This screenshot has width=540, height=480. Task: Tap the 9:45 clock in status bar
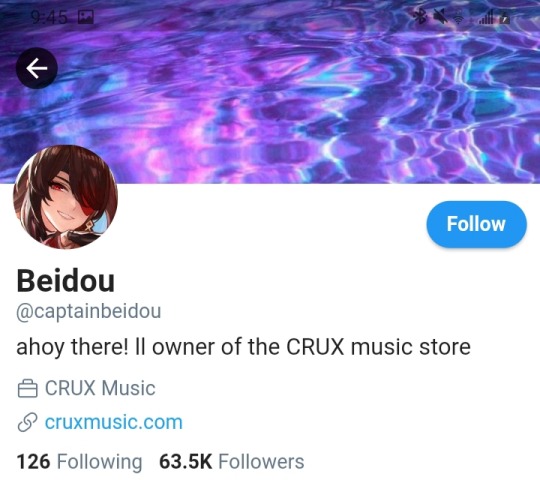click(49, 17)
